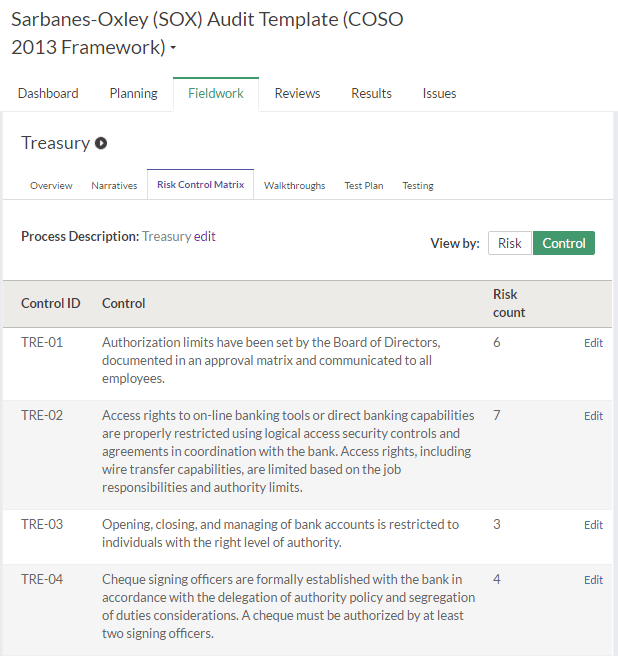
Task: Click the Control column header
Action: [x=123, y=303]
